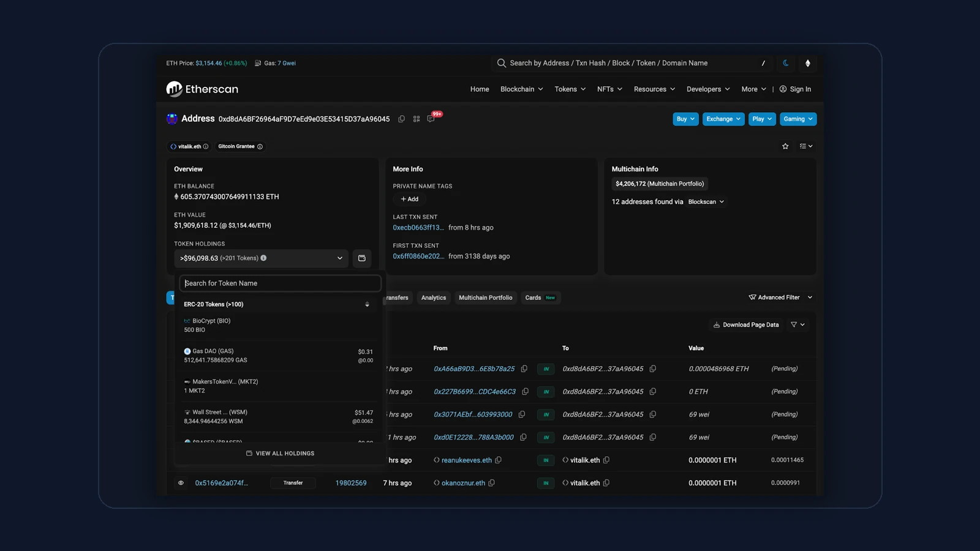The height and width of the screenshot is (551, 980).
Task: Copy okanoznur.eth address
Action: click(x=491, y=483)
